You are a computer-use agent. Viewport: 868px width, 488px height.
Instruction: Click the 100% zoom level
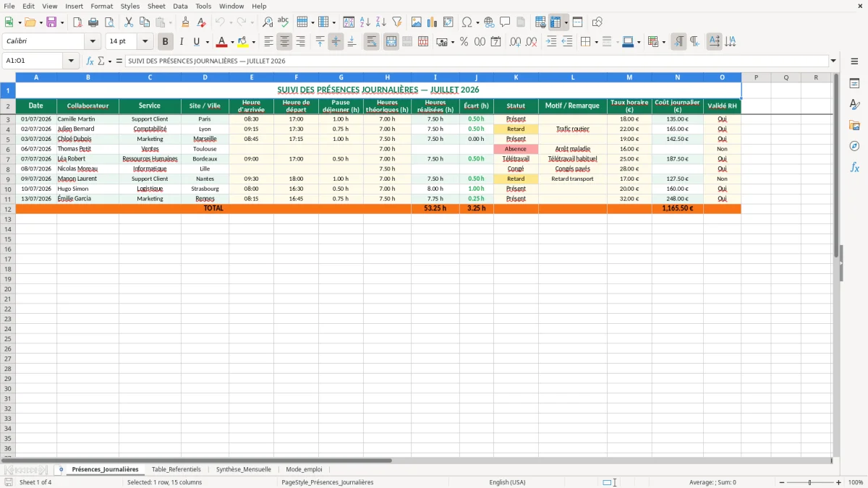point(856,482)
